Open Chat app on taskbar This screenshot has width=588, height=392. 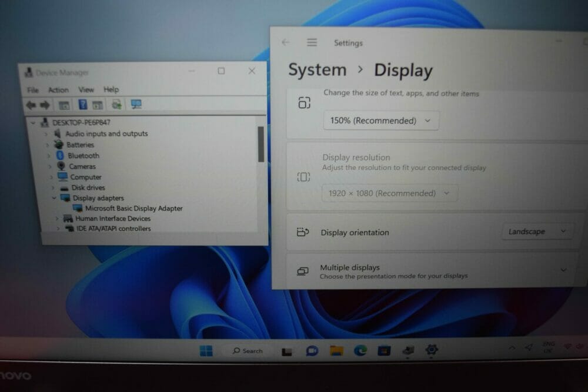[312, 351]
